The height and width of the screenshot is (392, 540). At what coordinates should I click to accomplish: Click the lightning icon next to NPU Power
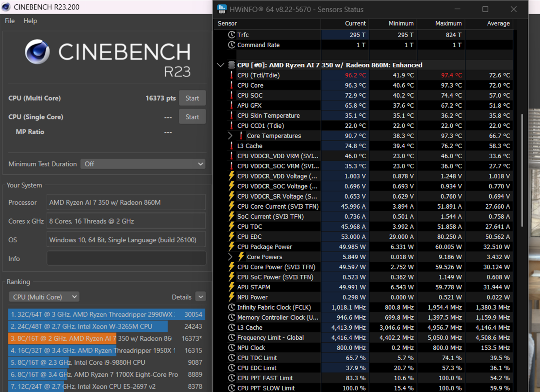(232, 297)
